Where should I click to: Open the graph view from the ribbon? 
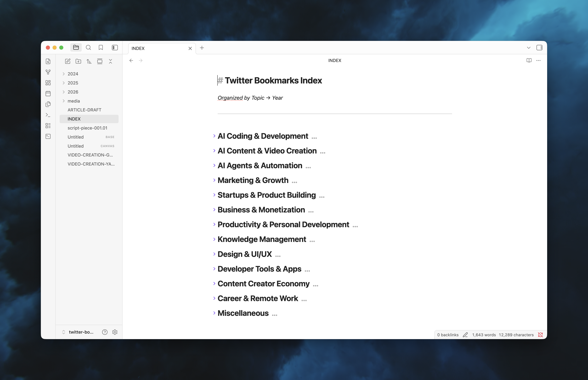(x=48, y=72)
